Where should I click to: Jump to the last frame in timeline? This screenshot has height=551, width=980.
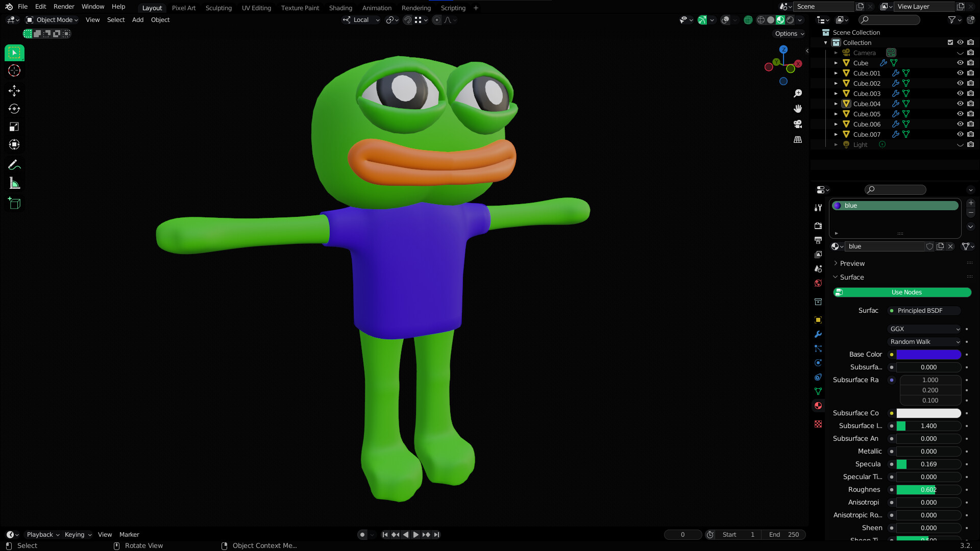(x=436, y=535)
